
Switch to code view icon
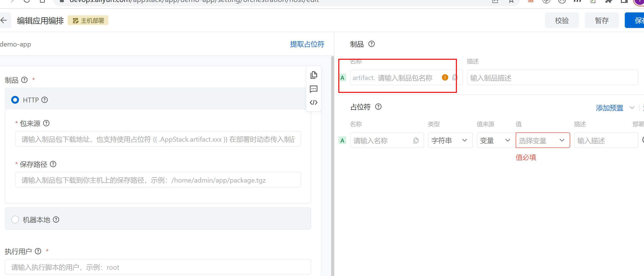[x=314, y=102]
